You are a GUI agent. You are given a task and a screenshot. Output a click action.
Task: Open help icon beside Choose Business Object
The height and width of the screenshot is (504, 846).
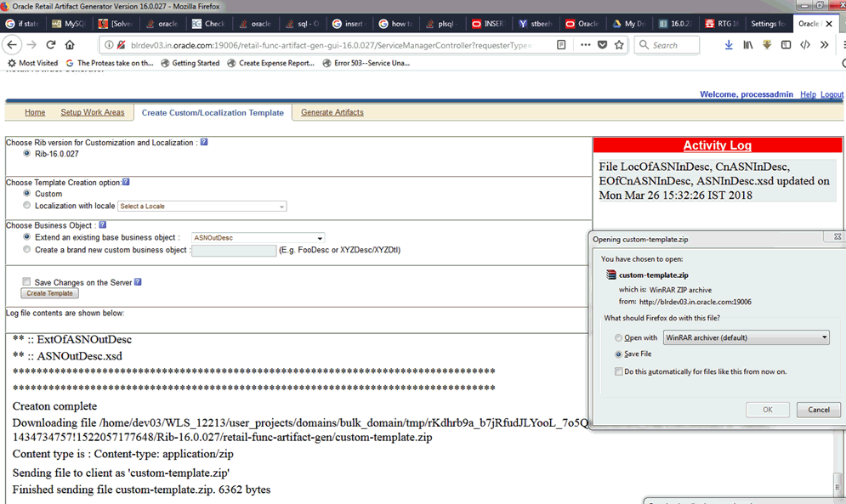pyautogui.click(x=103, y=224)
